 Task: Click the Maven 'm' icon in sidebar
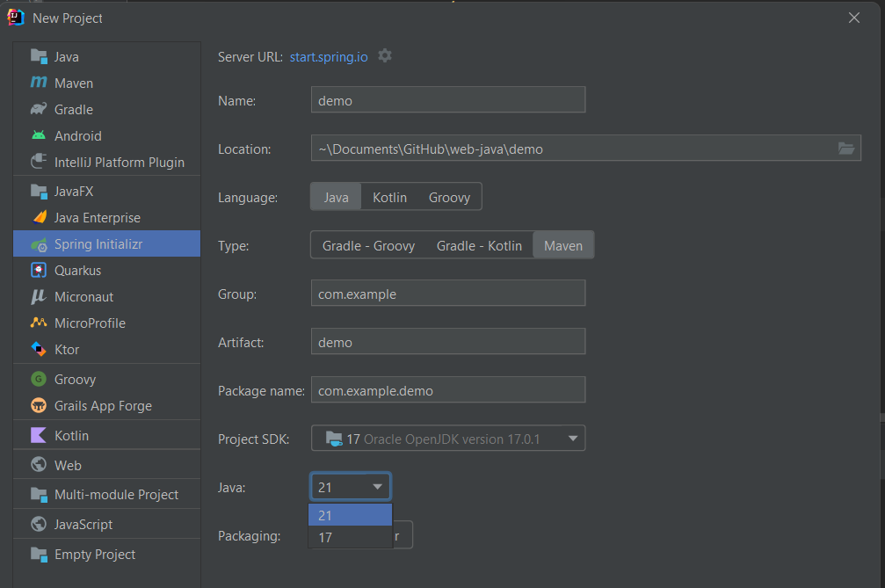[x=39, y=83]
